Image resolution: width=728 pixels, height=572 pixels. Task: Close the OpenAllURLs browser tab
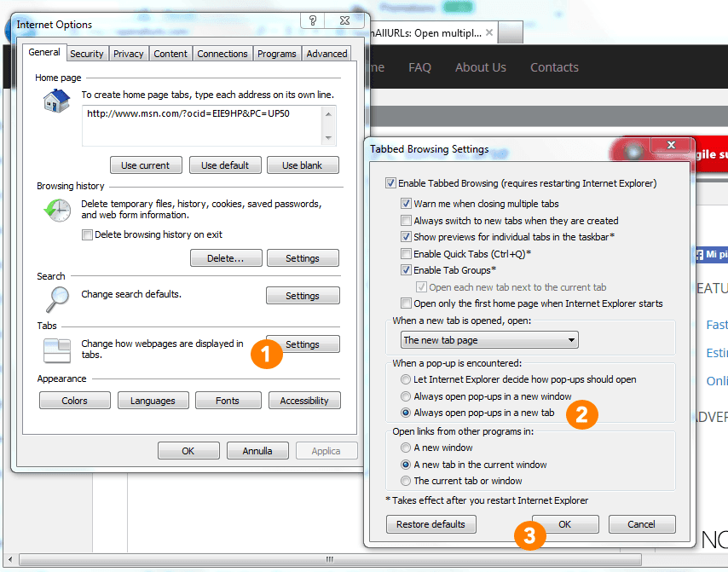coord(489,32)
